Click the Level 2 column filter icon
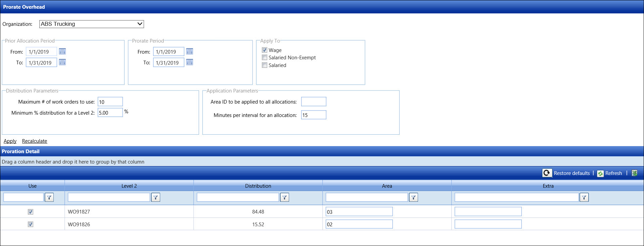 155,197
